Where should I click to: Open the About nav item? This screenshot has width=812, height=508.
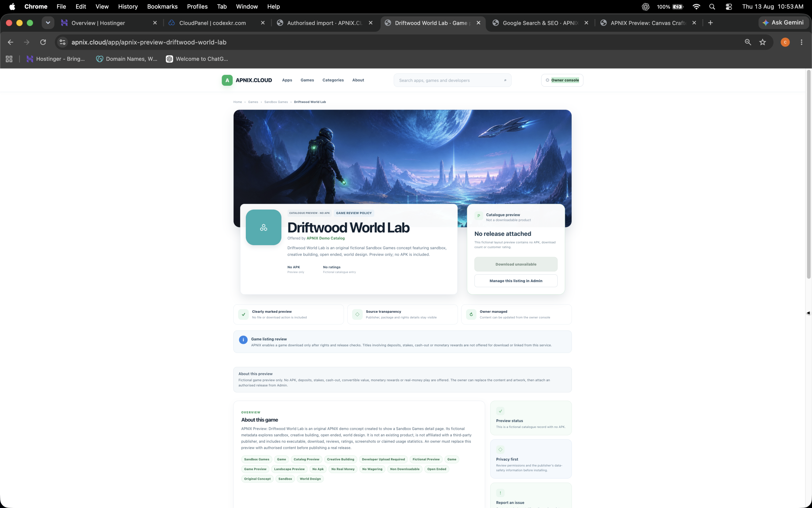coord(358,80)
